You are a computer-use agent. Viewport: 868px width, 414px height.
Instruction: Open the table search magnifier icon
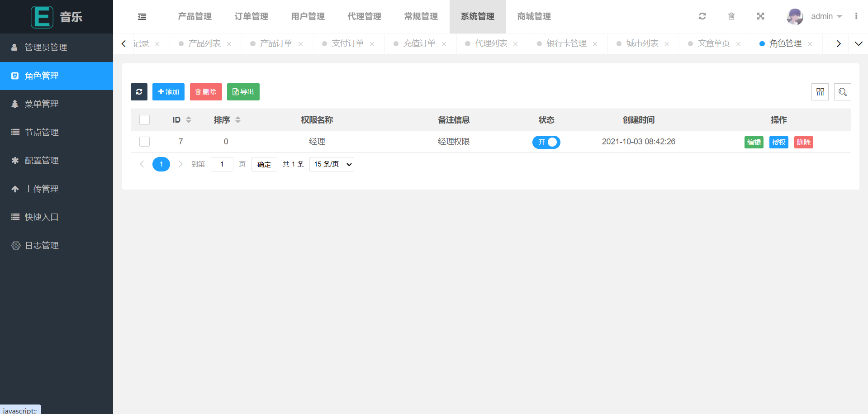point(842,92)
